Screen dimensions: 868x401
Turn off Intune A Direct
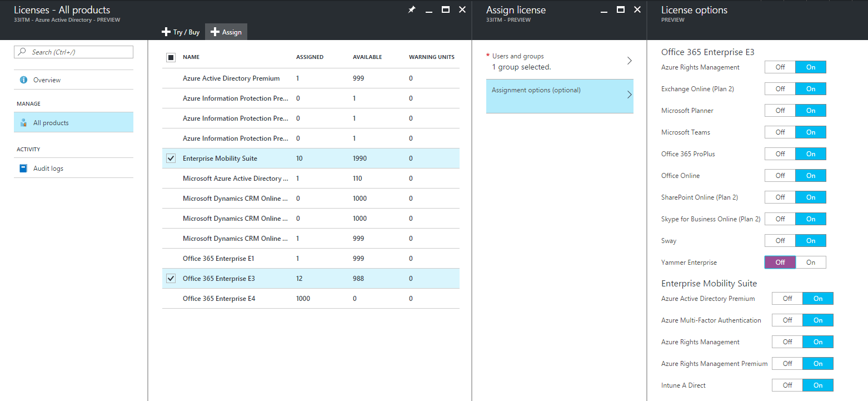[x=787, y=385]
